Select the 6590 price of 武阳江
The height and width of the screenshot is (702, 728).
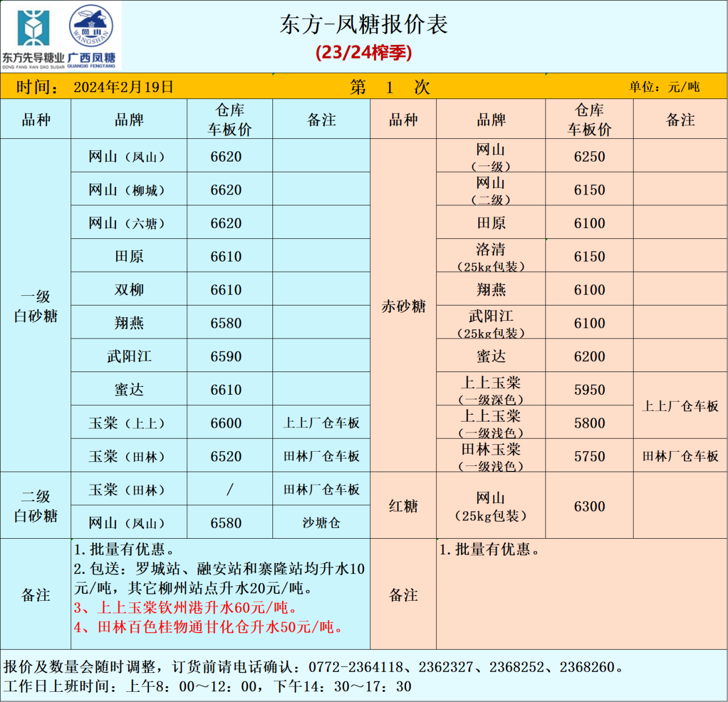[226, 357]
